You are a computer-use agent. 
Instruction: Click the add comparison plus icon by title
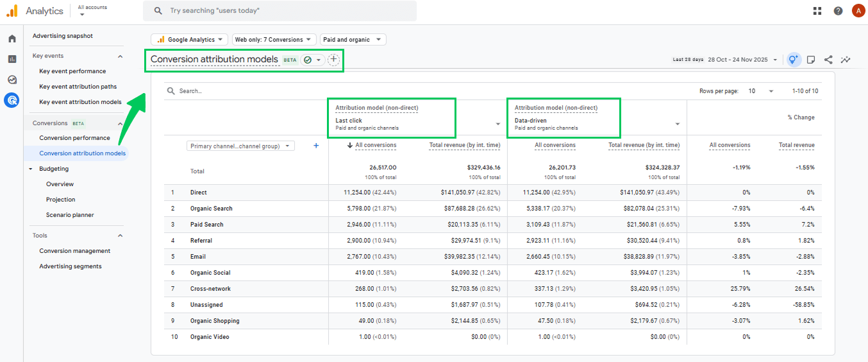(x=333, y=60)
